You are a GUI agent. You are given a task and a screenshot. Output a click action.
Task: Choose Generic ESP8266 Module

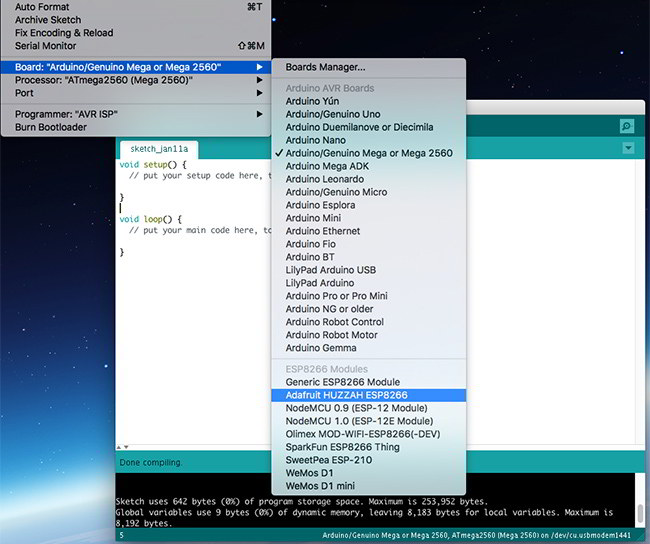point(369,382)
